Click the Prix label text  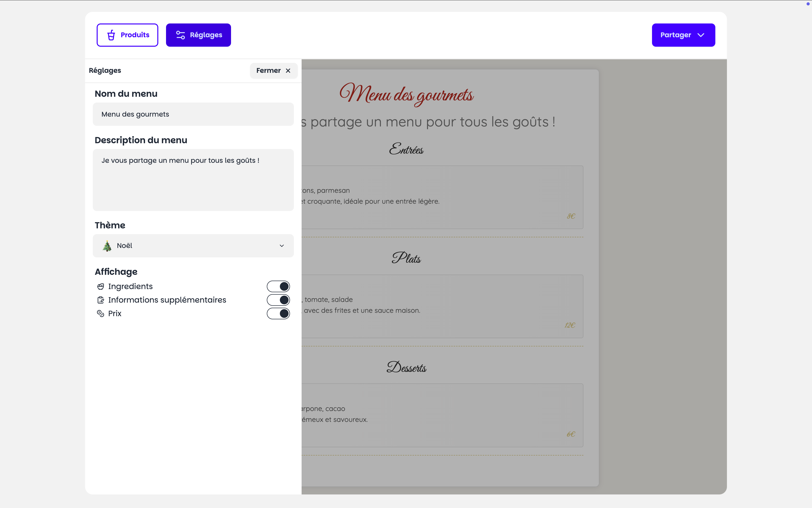114,313
